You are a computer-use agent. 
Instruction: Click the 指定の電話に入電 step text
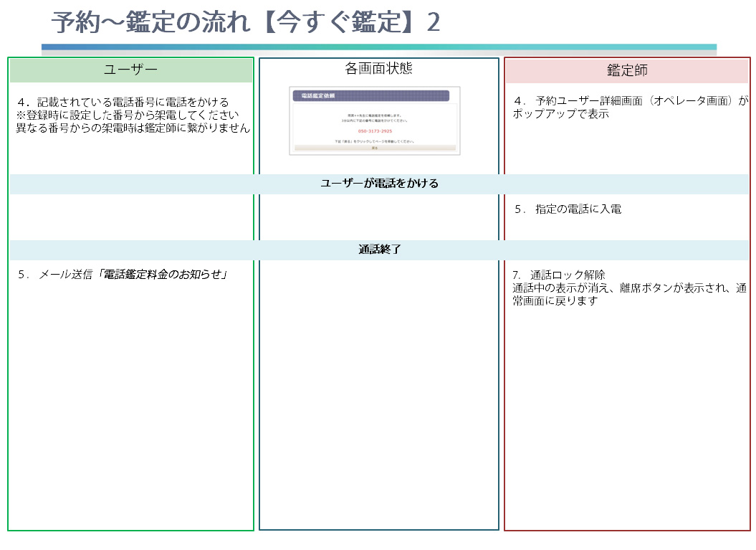pos(568,209)
